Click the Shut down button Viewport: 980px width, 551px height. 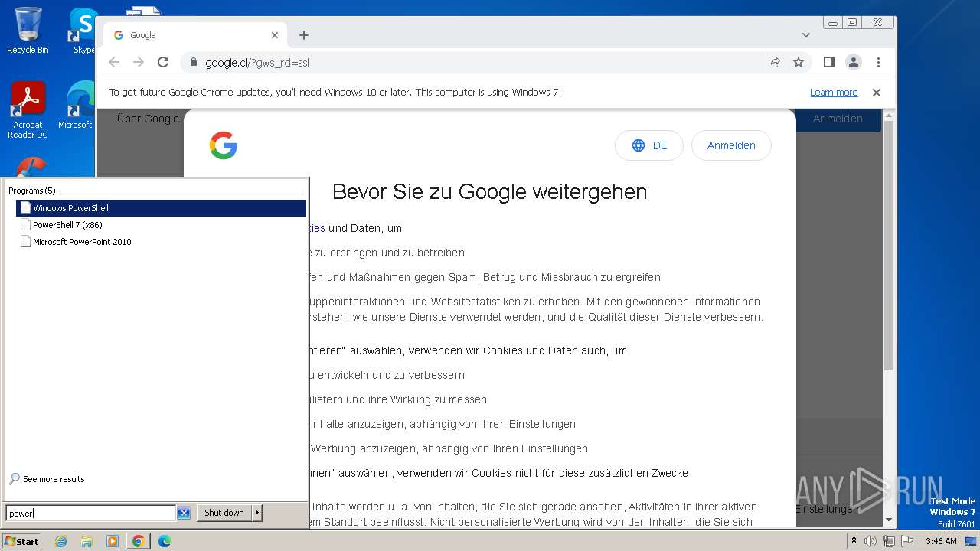(224, 513)
